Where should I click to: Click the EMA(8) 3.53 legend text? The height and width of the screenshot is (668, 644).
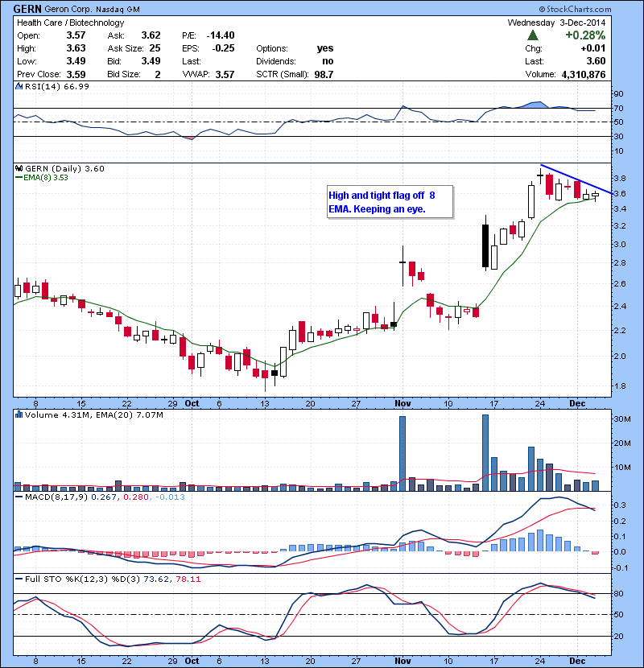tap(46, 178)
